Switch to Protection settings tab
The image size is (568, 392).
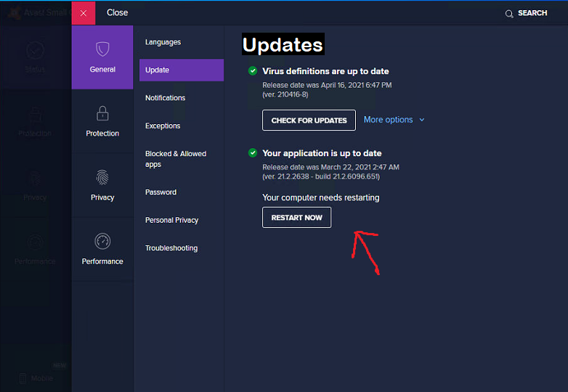click(x=102, y=121)
